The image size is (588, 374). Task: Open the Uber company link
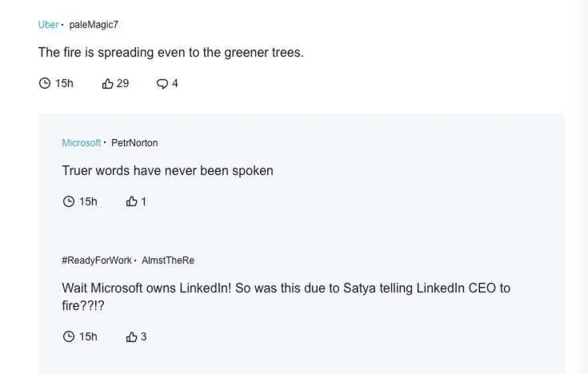point(48,25)
